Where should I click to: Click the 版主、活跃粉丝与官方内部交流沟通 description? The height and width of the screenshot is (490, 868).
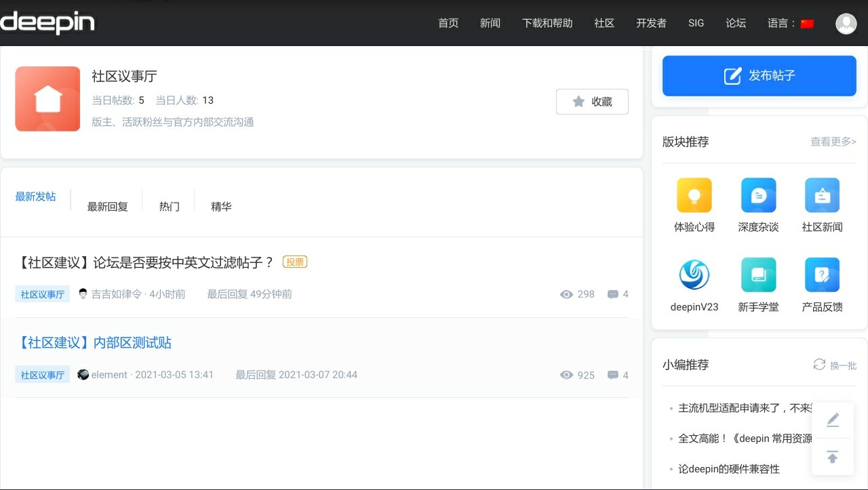(x=173, y=123)
